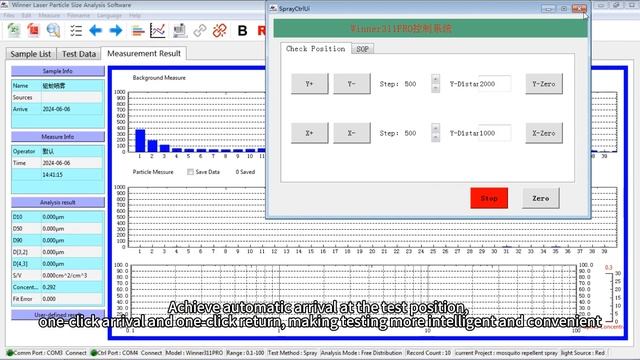Click the Analysis result panel header
Screen dimensions: 640x360
point(58,202)
